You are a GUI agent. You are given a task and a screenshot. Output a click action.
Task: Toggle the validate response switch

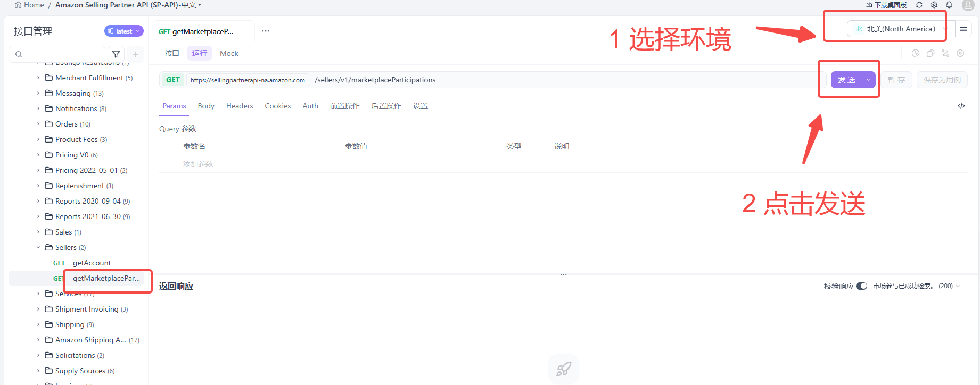point(861,286)
